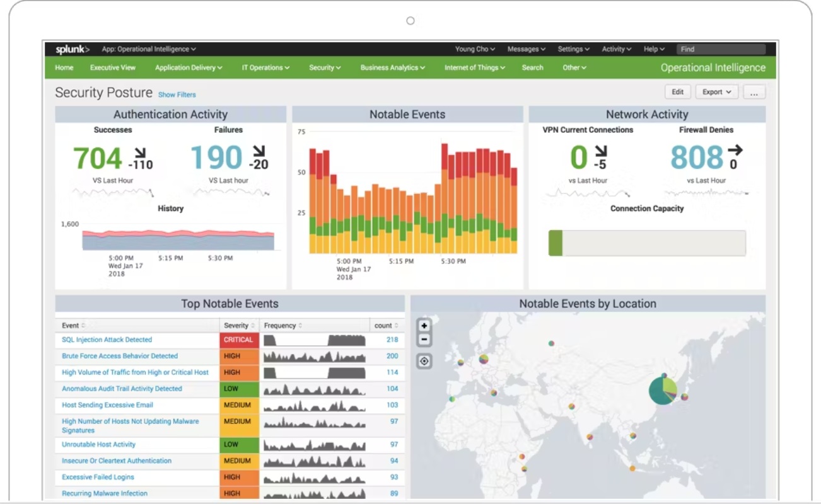The height and width of the screenshot is (504, 821).
Task: Open SQL Injection Attack Detected event
Action: [x=107, y=340]
